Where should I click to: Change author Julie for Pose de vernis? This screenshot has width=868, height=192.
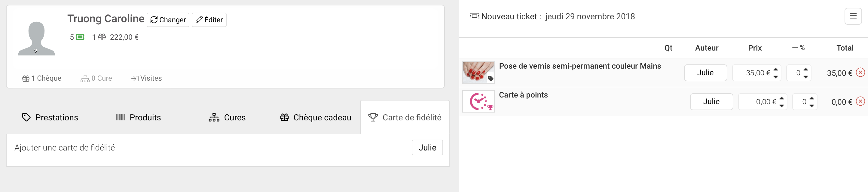[x=705, y=73]
